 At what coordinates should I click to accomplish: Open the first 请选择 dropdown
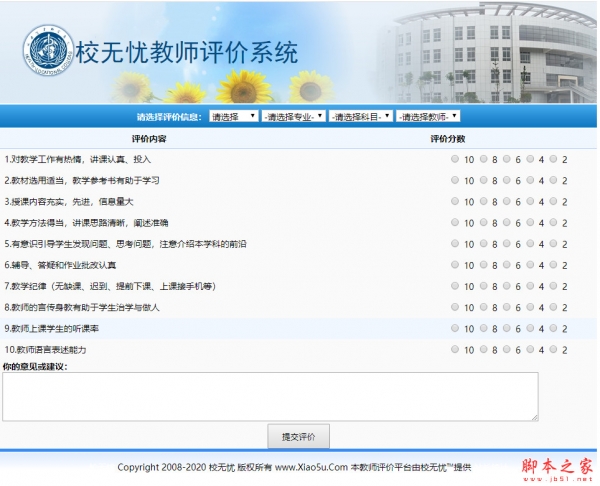(x=233, y=116)
